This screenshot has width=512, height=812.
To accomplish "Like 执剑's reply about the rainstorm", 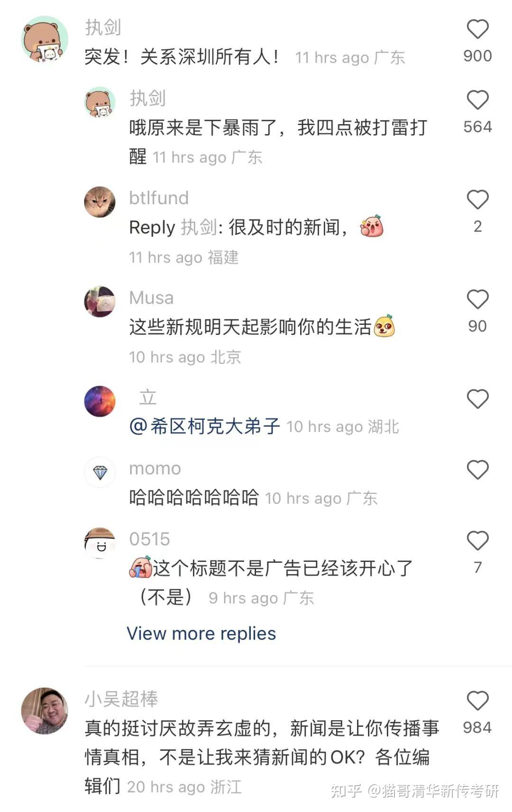I will click(477, 100).
